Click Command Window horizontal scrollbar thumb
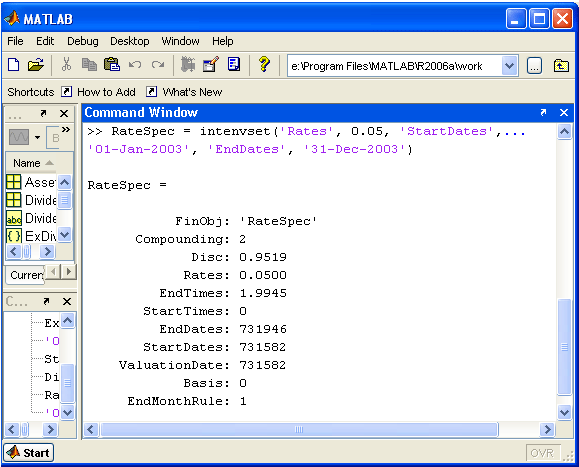579x467 pixels. (299, 429)
